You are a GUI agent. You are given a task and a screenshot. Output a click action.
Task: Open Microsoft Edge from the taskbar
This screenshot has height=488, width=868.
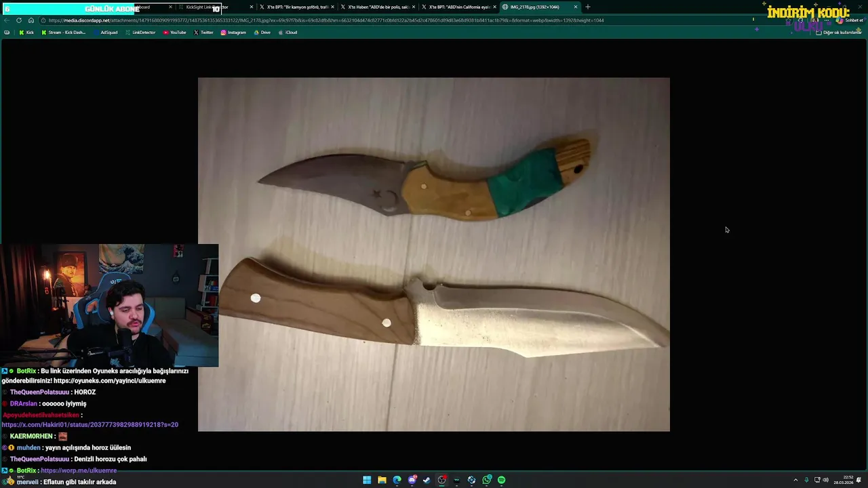pos(397,480)
